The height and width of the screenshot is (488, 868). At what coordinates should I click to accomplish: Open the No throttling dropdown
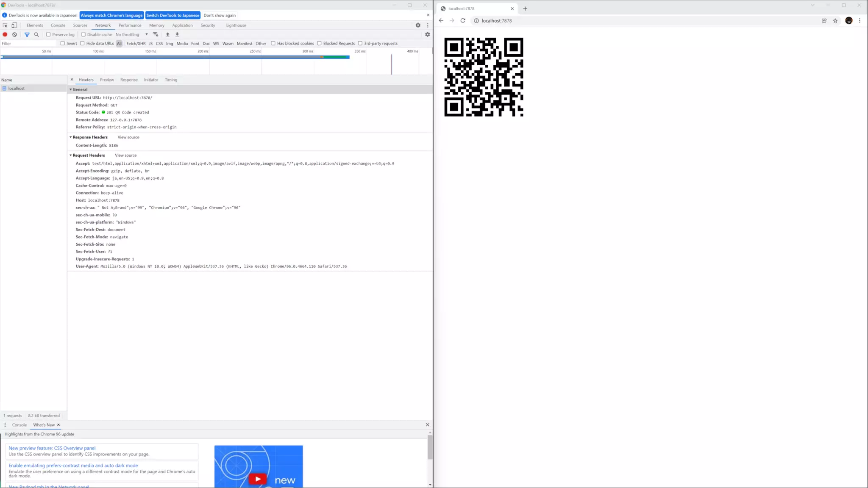[131, 34]
